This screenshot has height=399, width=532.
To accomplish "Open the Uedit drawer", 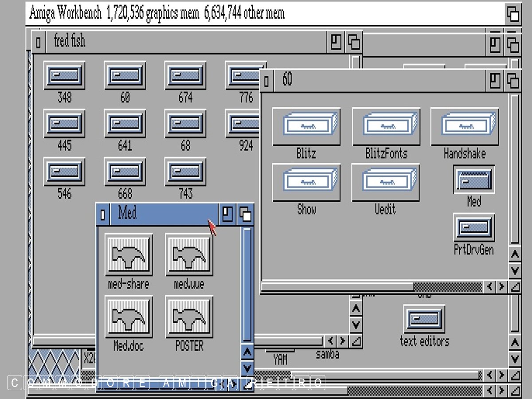I will click(x=385, y=182).
